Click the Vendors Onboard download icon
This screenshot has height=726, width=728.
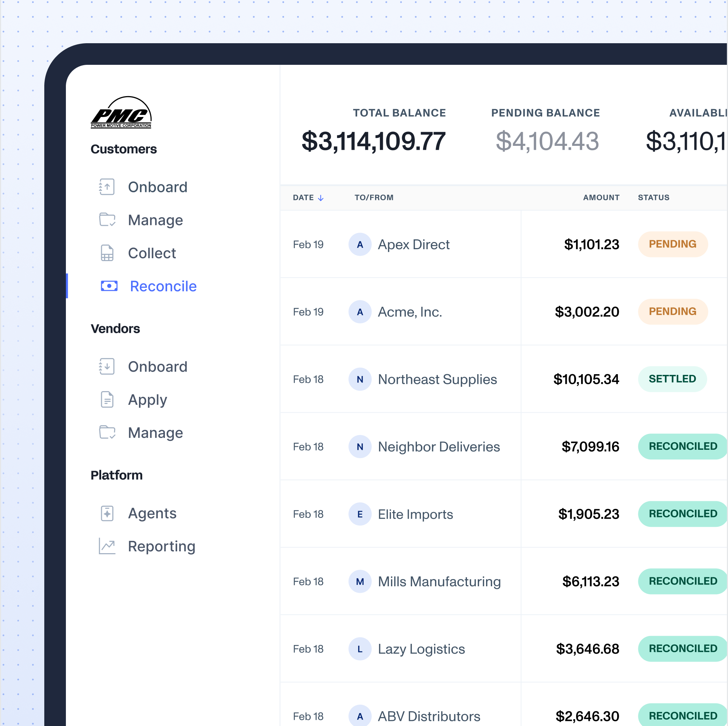(107, 366)
